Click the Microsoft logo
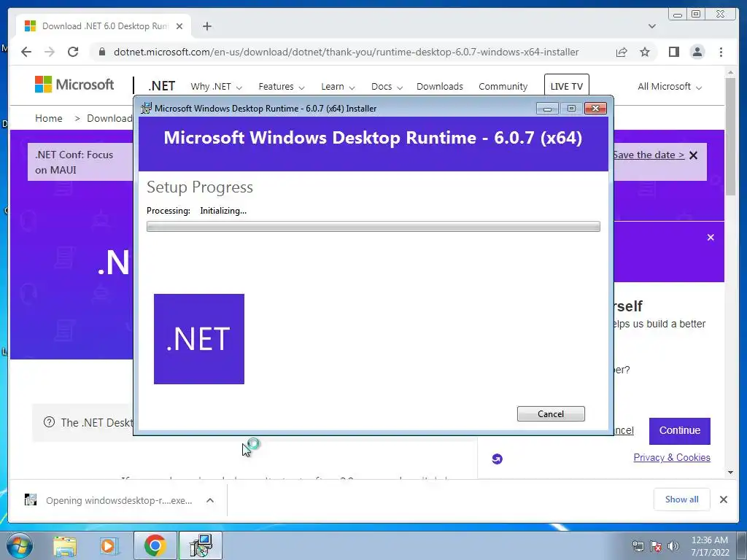The height and width of the screenshot is (560, 747). (x=74, y=85)
